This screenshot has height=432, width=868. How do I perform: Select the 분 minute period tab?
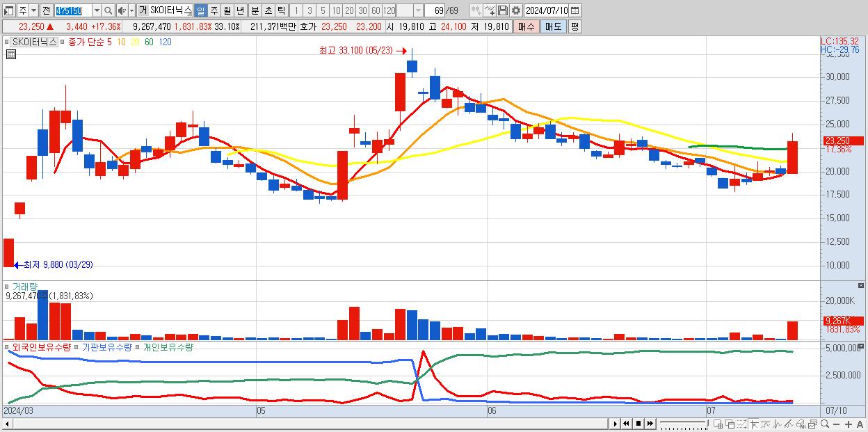255,10
